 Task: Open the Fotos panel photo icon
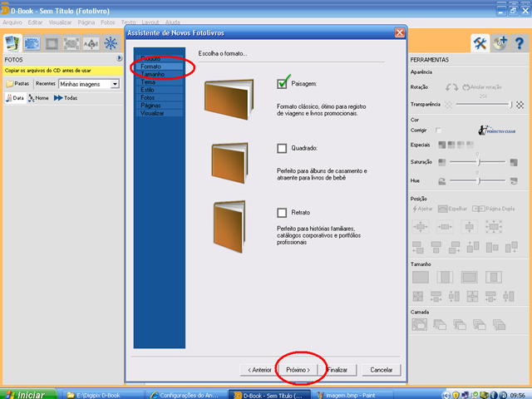12,43
